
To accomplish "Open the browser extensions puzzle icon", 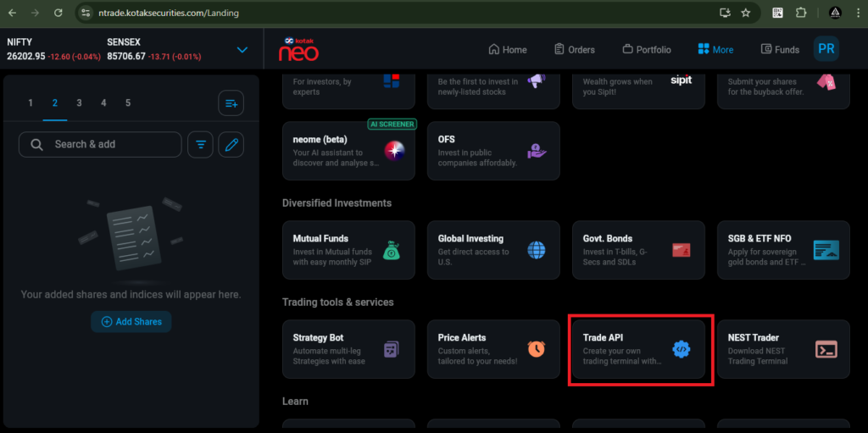I will click(x=800, y=13).
